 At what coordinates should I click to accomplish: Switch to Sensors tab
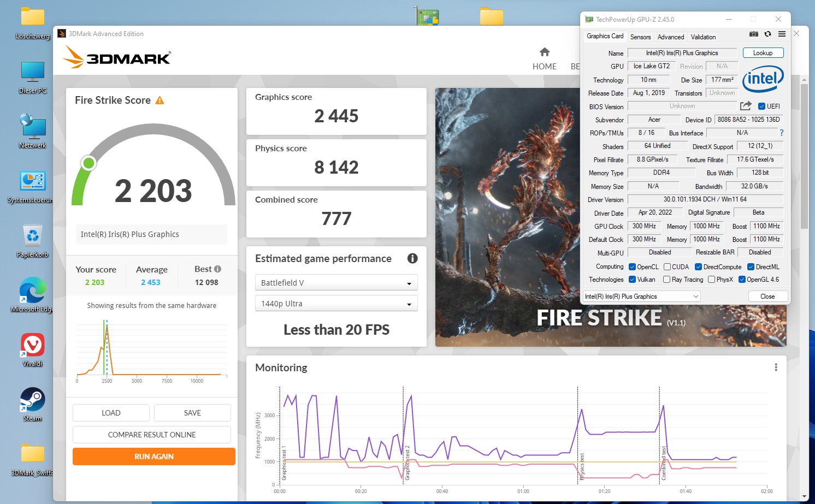pos(640,37)
